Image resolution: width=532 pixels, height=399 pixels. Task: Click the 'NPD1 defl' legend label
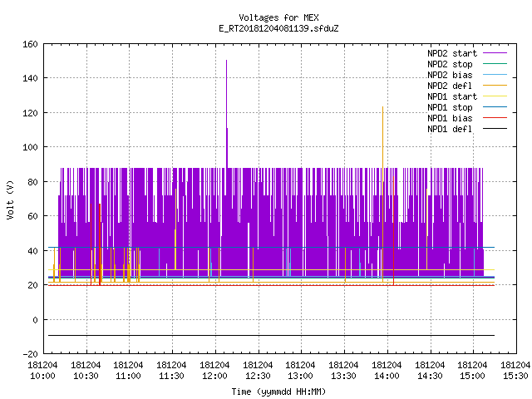tap(450, 130)
